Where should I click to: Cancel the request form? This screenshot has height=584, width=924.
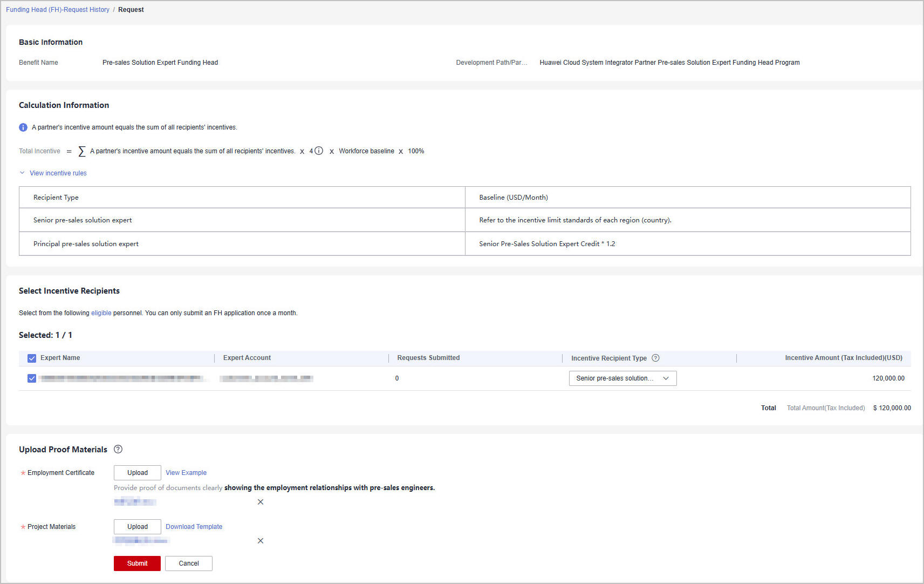point(189,563)
